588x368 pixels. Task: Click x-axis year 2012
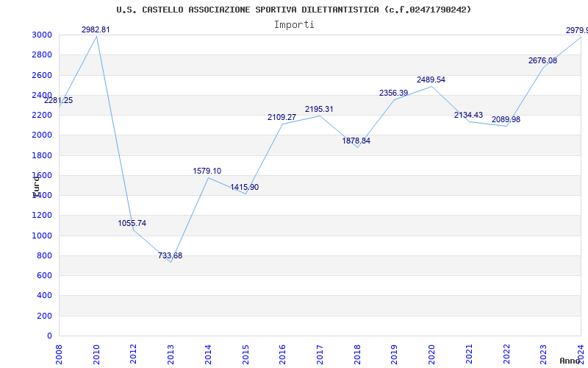(134, 355)
